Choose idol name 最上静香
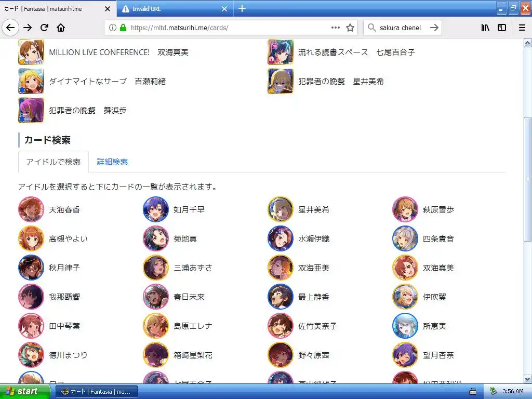 (x=314, y=297)
